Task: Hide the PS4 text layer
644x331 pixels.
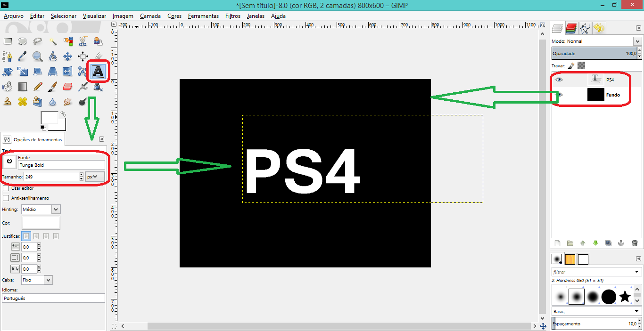Action: click(559, 80)
